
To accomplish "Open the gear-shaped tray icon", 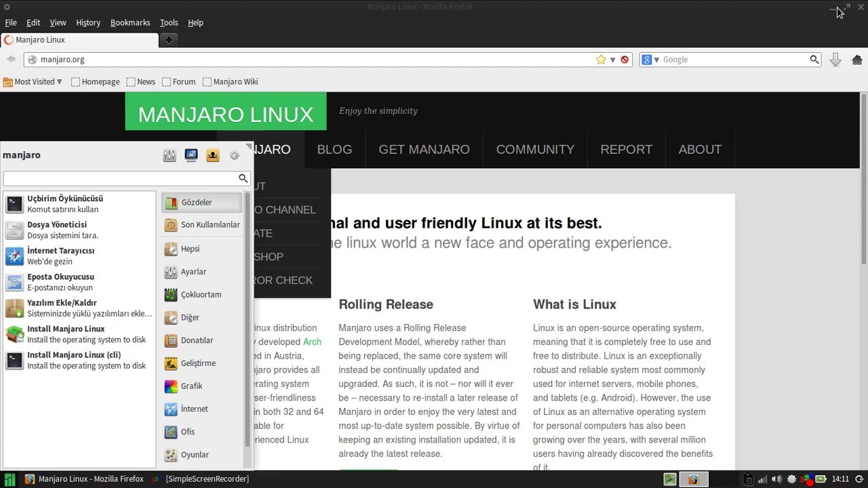I will pyautogui.click(x=791, y=479).
